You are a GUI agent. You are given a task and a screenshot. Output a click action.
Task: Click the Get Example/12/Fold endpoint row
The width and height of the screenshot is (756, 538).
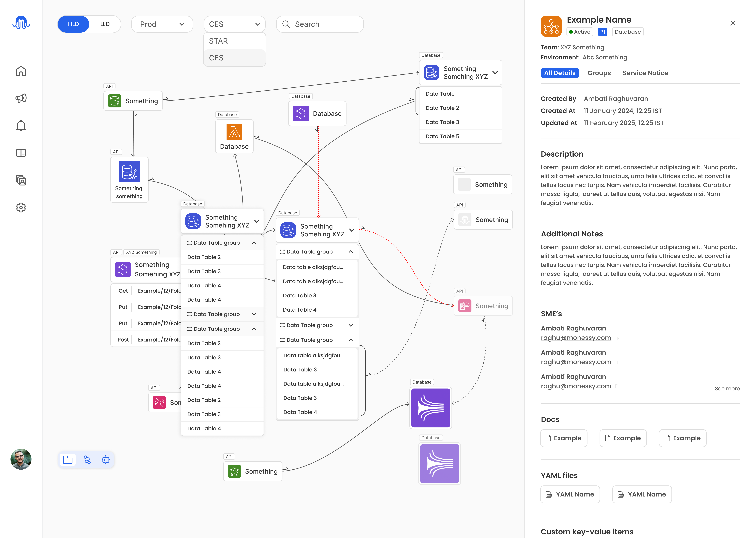tap(146, 291)
